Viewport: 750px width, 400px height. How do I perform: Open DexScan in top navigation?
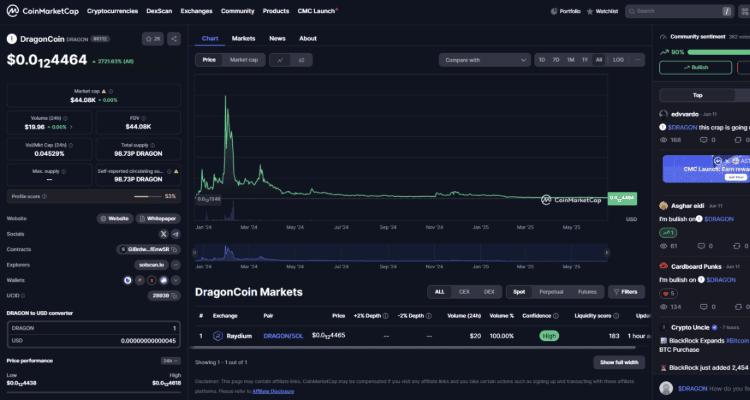coord(159,11)
